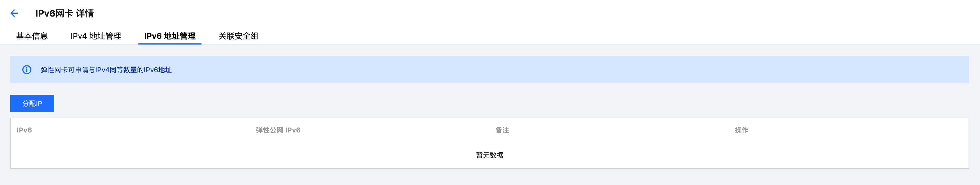Open the 关联安全组 tab
980x185 pixels.
(239, 36)
